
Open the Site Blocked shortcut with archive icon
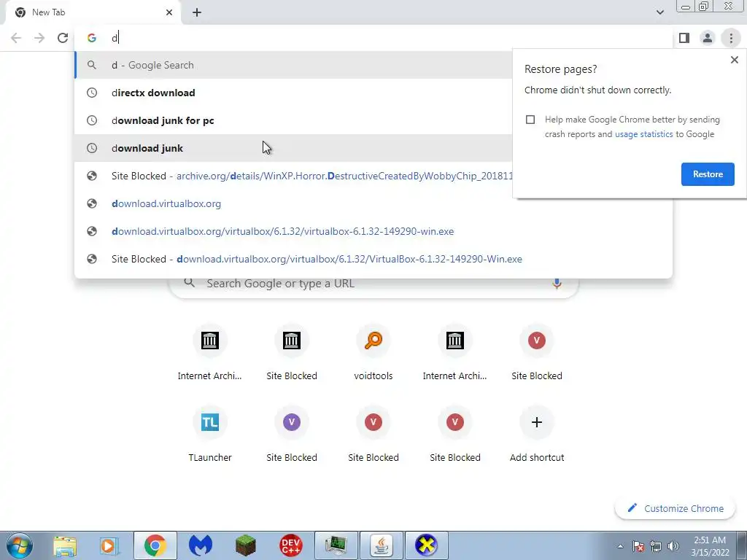click(x=292, y=353)
